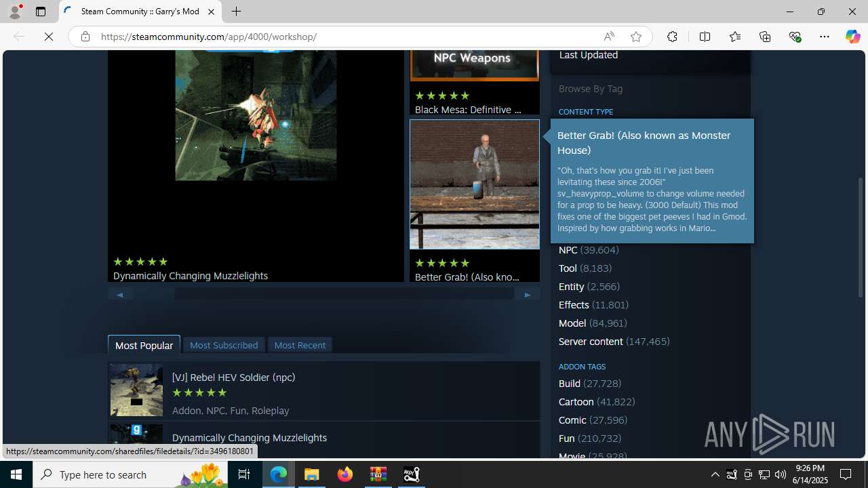Open the Collections panel
The image size is (868, 488).
(765, 37)
